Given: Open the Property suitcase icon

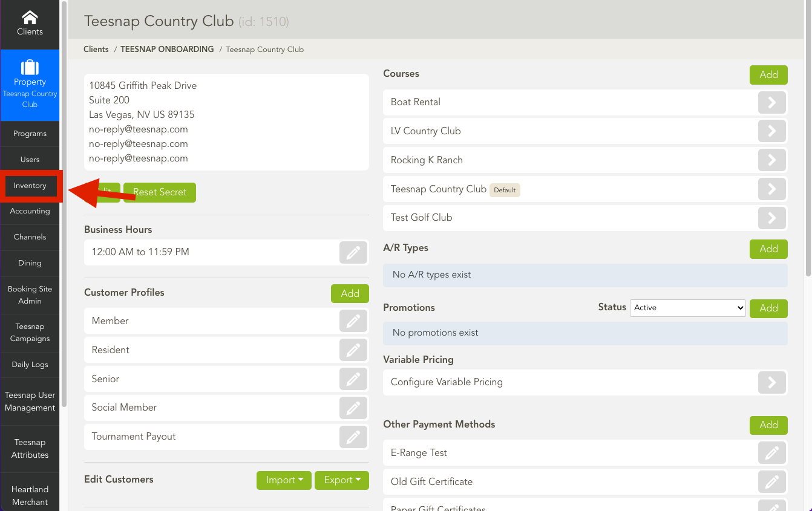Looking at the screenshot, I should [30, 67].
